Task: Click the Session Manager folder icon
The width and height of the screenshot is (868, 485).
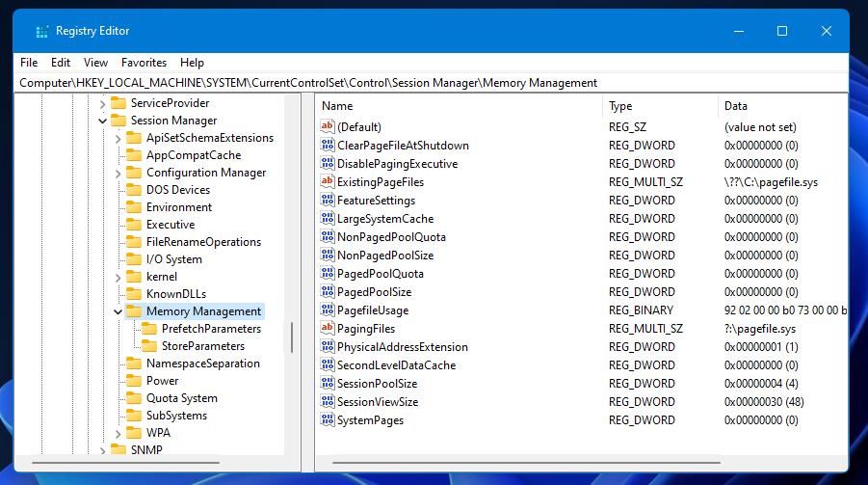Action: pyautogui.click(x=118, y=121)
